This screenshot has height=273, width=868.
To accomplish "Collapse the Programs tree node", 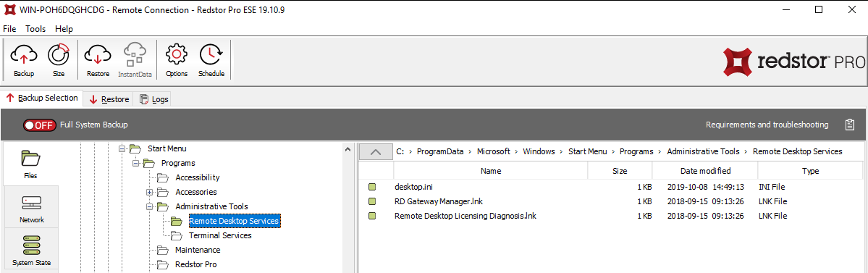I will pos(135,164).
